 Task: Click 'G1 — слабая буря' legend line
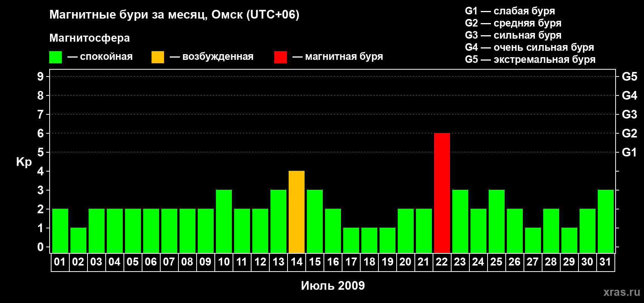510,11
